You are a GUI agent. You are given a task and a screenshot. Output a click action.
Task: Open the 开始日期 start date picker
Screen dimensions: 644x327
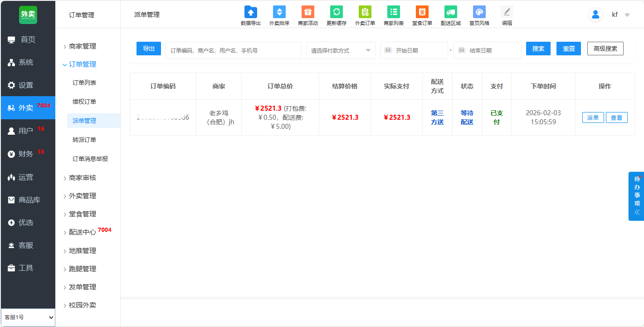(414, 50)
